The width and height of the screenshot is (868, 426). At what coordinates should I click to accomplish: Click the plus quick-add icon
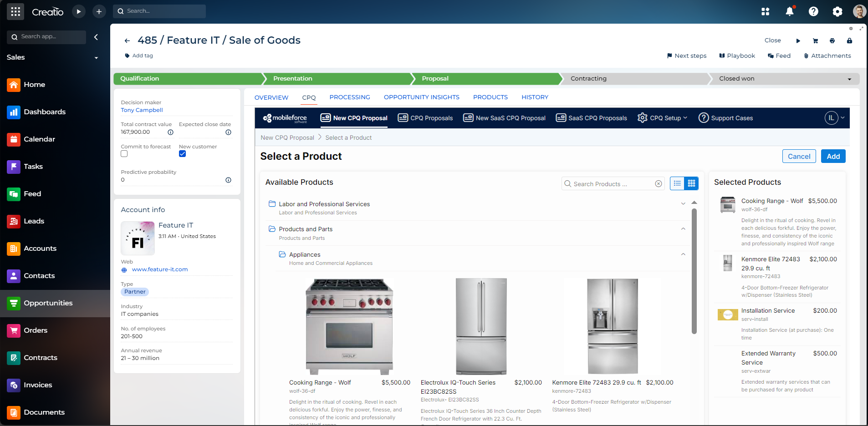point(99,11)
